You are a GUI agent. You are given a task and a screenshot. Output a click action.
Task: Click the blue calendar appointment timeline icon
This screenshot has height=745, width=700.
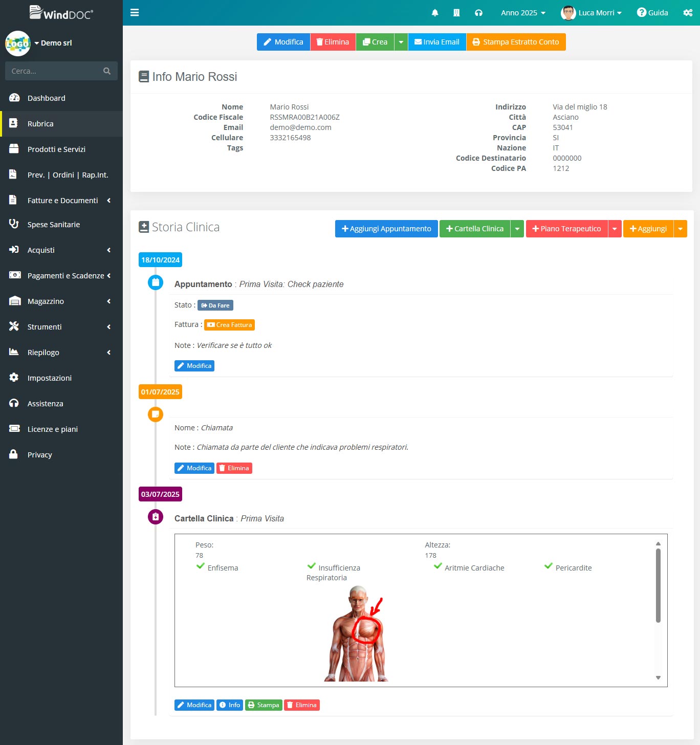pyautogui.click(x=156, y=282)
